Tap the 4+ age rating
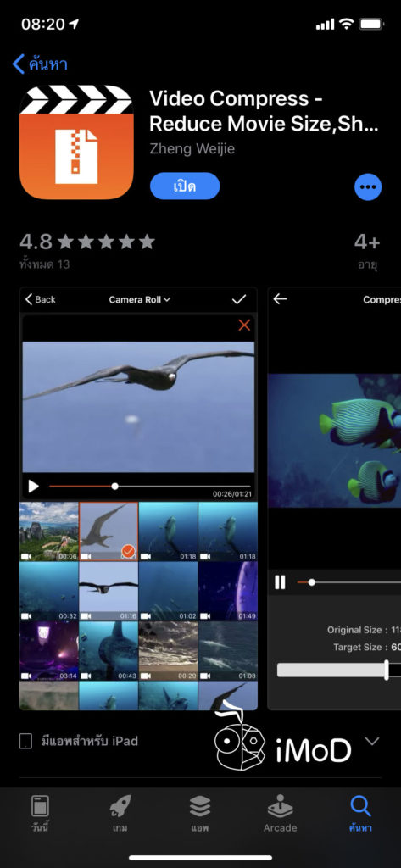Viewport: 401px width, 868px height. (x=367, y=242)
